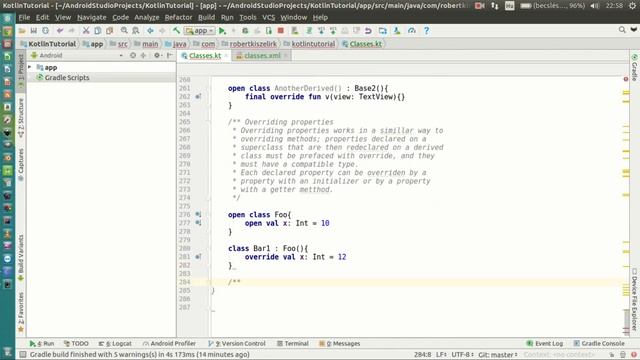This screenshot has height=360, width=640.
Task: Open the Refactor menu
Action: pyautogui.click(x=178, y=18)
